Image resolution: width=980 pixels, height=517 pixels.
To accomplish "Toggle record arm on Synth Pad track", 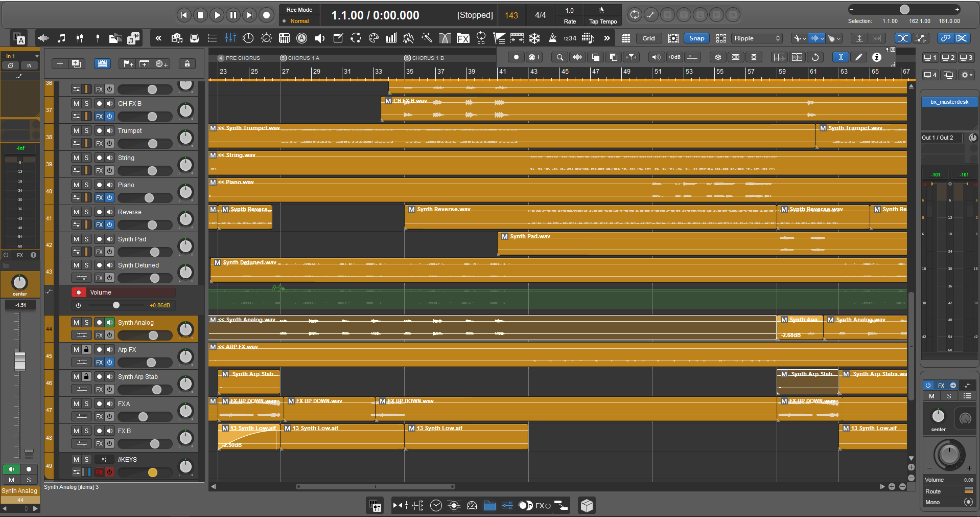I will click(x=99, y=239).
